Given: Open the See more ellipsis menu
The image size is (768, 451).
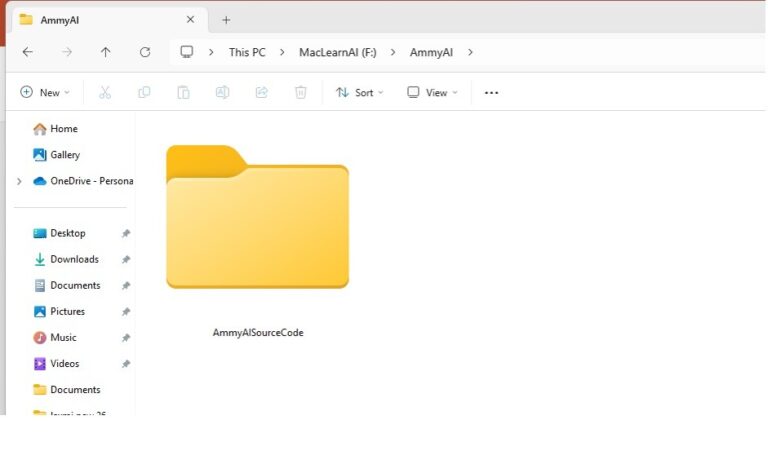Looking at the screenshot, I should [491, 92].
